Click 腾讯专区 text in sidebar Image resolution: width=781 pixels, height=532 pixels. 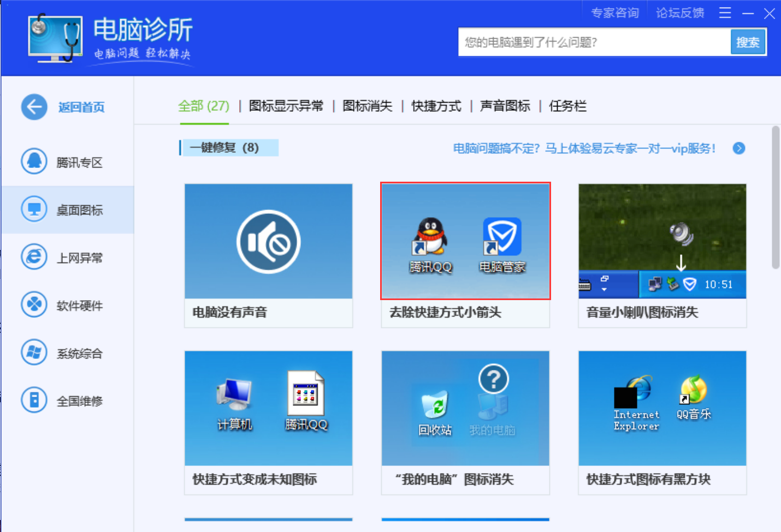[80, 163]
